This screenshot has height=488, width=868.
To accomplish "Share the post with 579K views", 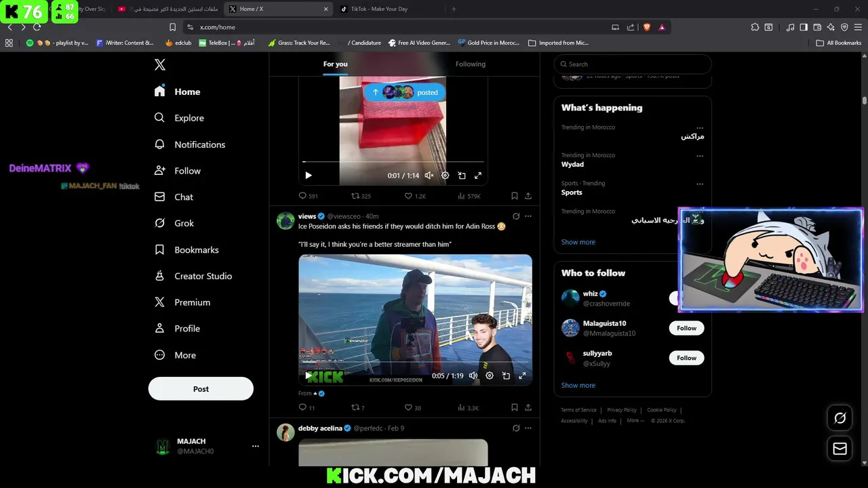I will tap(528, 196).
